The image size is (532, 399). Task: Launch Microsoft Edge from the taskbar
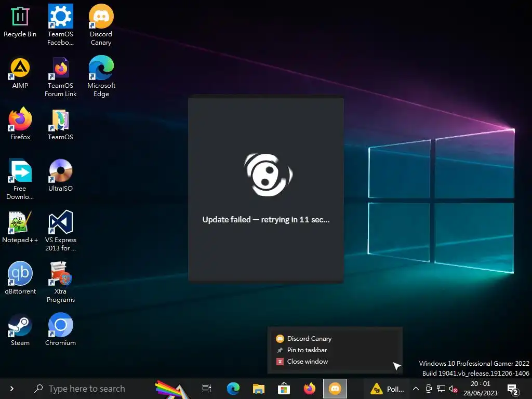pos(233,389)
